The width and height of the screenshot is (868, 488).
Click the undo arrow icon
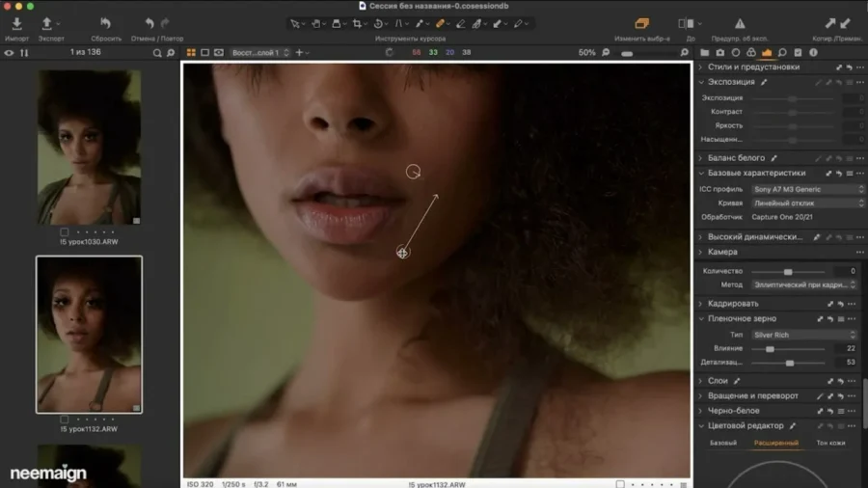[149, 23]
